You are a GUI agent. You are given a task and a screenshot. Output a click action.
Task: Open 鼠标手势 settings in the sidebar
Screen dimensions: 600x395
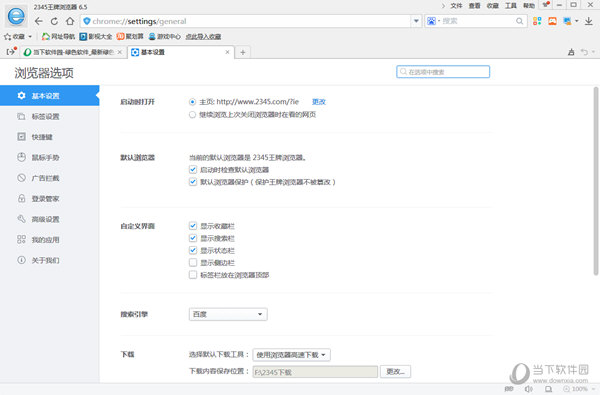point(50,157)
